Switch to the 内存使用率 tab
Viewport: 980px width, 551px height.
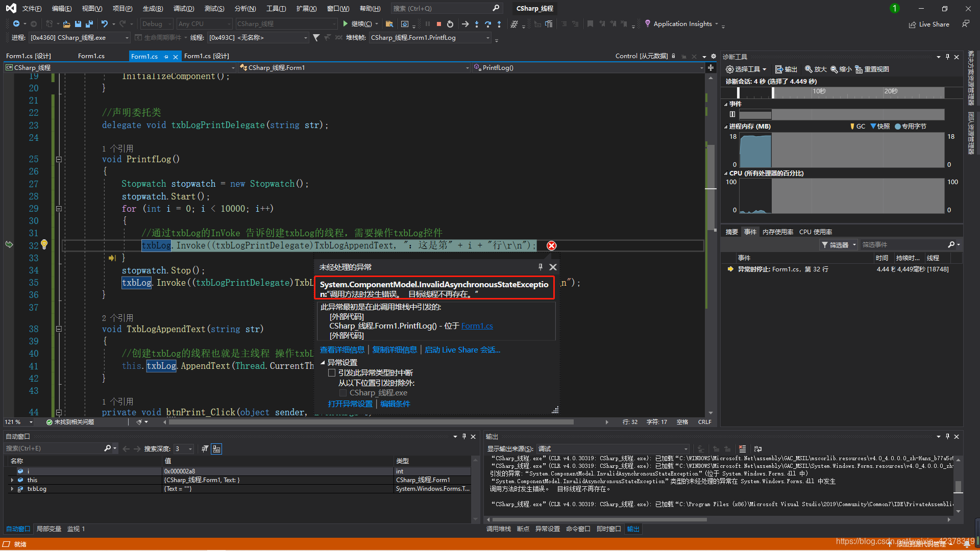tap(777, 232)
